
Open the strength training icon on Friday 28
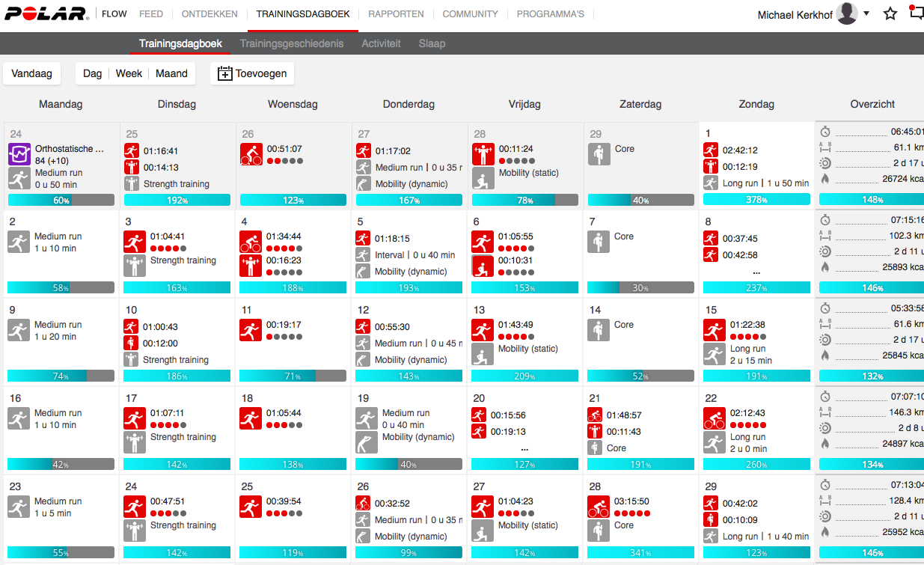pyautogui.click(x=483, y=154)
